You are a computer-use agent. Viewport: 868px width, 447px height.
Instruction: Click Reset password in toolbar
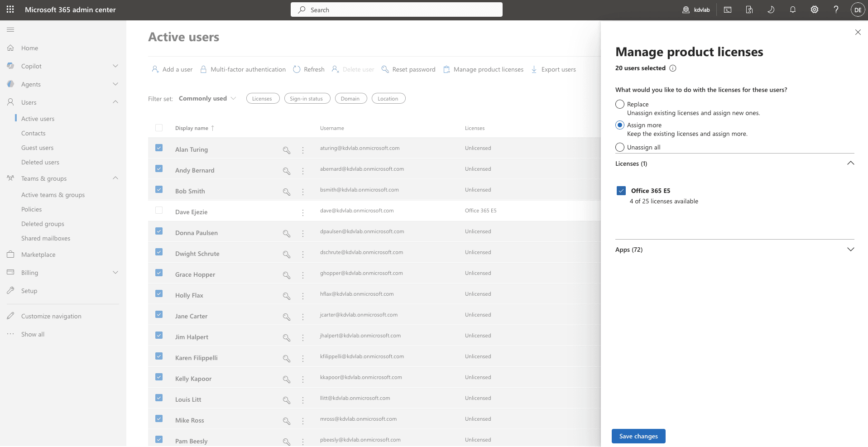click(408, 69)
